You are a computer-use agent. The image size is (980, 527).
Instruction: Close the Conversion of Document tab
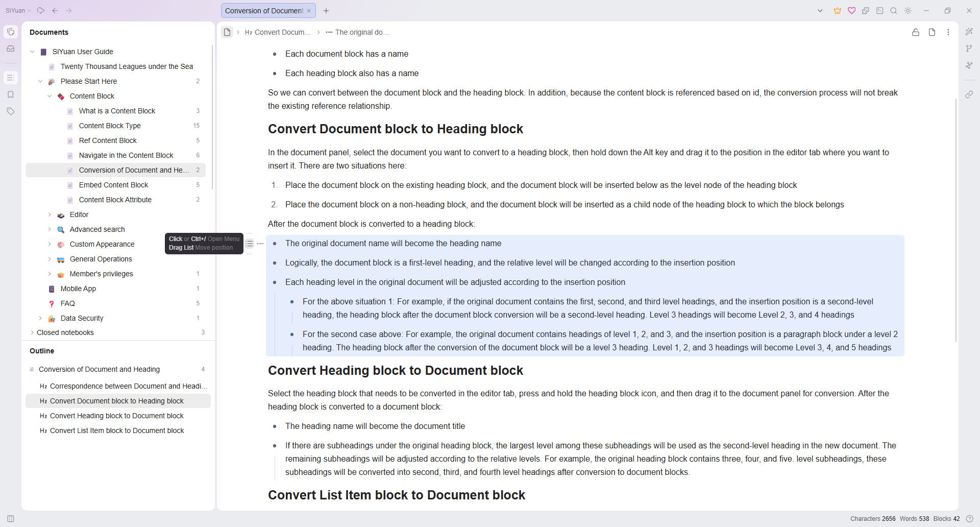[309, 11]
